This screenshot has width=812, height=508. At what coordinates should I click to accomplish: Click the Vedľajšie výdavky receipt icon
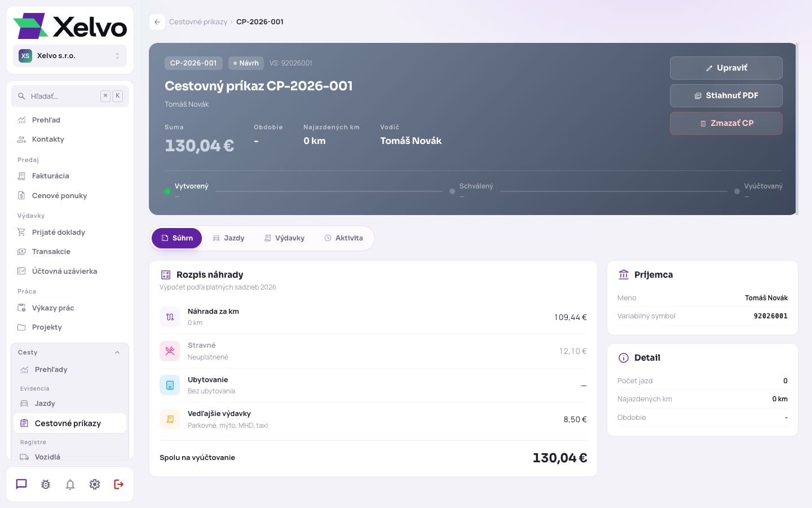tap(170, 419)
